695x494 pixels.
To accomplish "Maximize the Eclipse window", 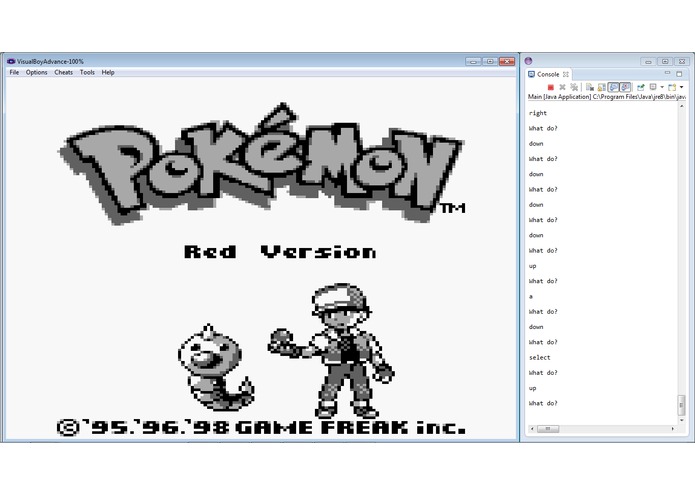I will tap(665, 62).
